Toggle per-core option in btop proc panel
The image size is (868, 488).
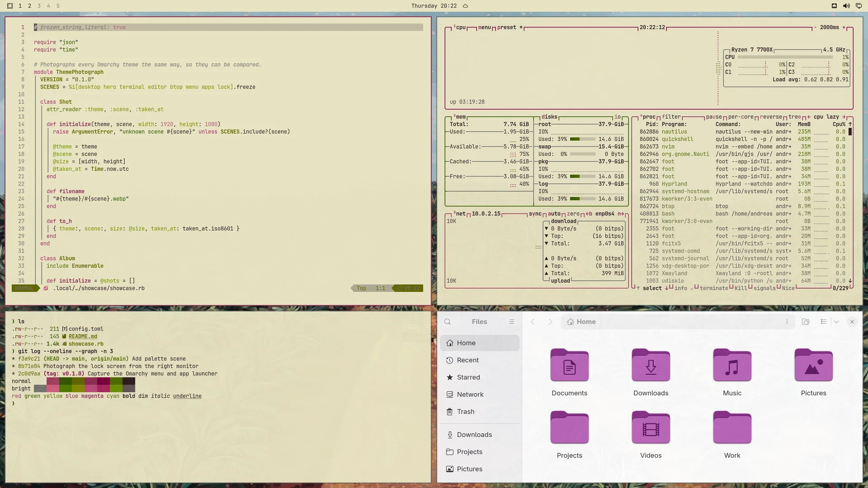pos(741,117)
